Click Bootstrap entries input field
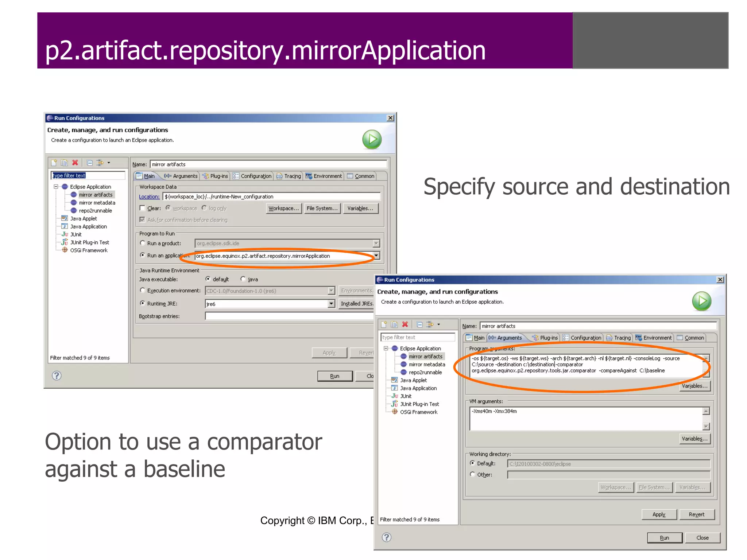 tap(290, 316)
